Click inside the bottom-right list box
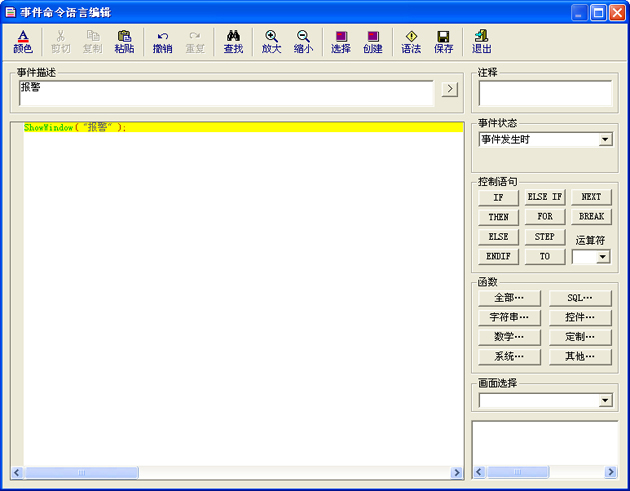630x491 pixels. (x=545, y=444)
